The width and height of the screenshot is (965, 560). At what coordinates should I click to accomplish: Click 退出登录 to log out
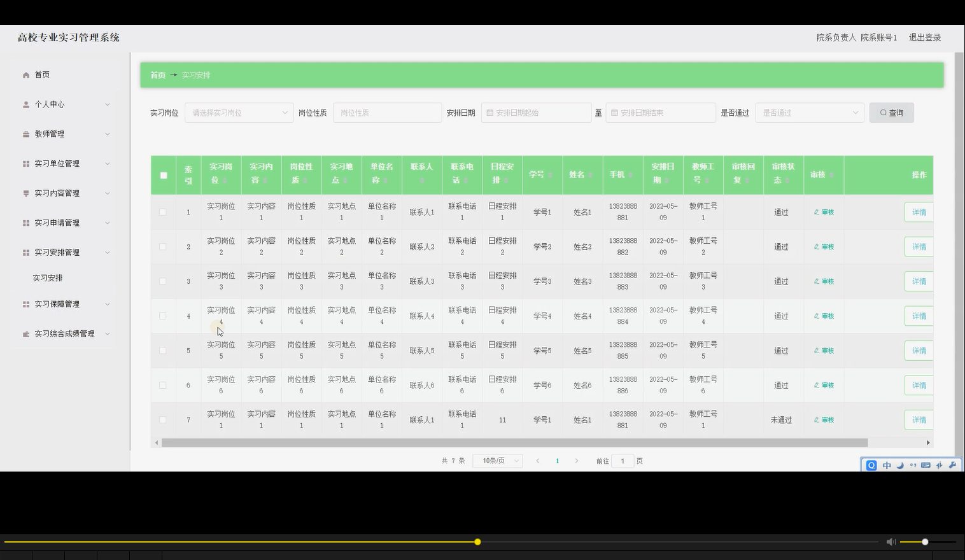pos(925,38)
